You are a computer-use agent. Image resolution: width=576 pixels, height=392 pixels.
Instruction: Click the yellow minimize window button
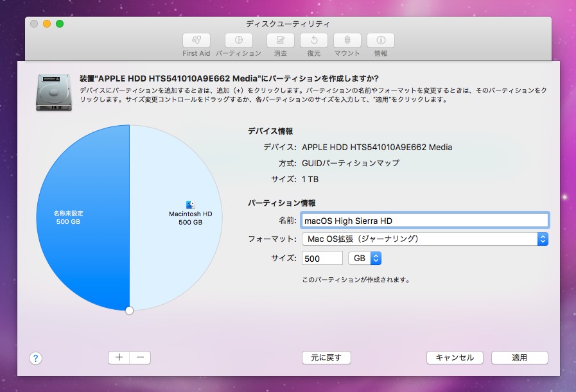[47, 24]
